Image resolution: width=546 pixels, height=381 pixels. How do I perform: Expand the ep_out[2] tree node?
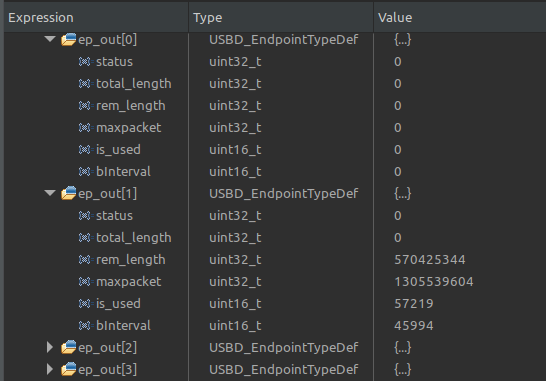tap(50, 347)
